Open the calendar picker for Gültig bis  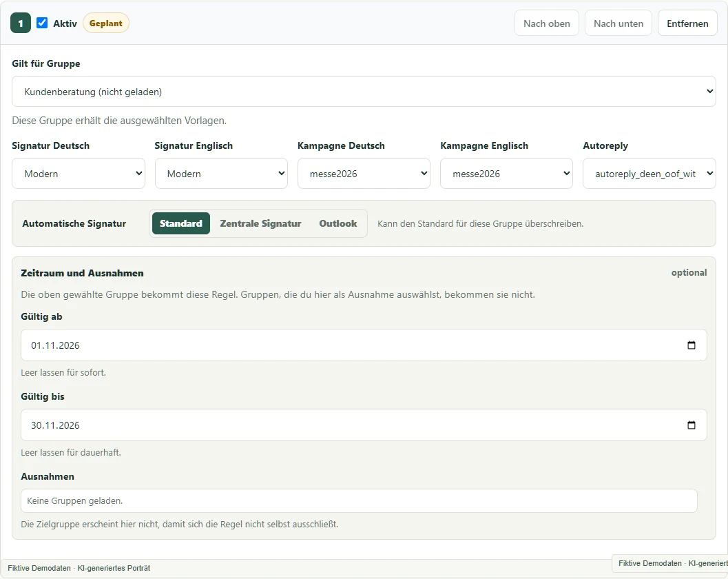(x=691, y=425)
